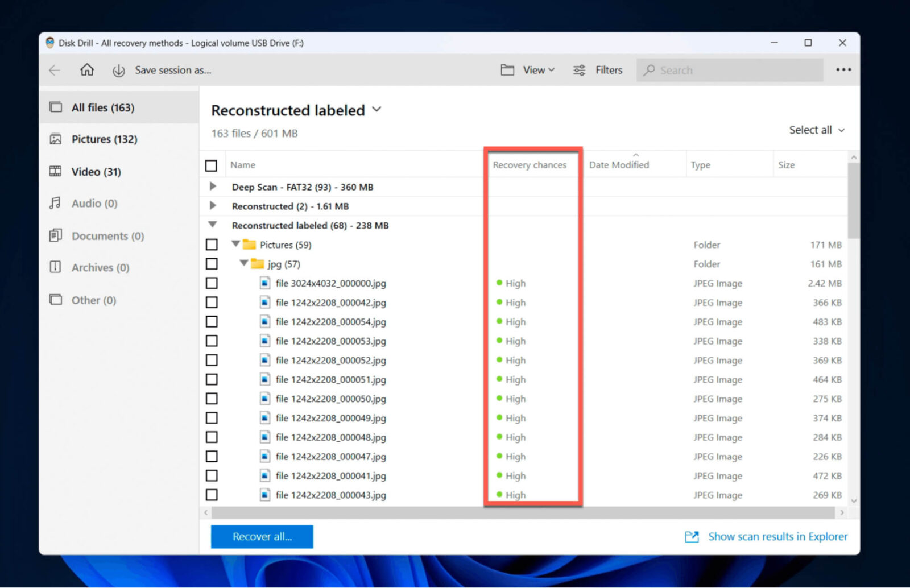Click the more options ellipsis icon
This screenshot has height=588, width=910.
coord(843,69)
